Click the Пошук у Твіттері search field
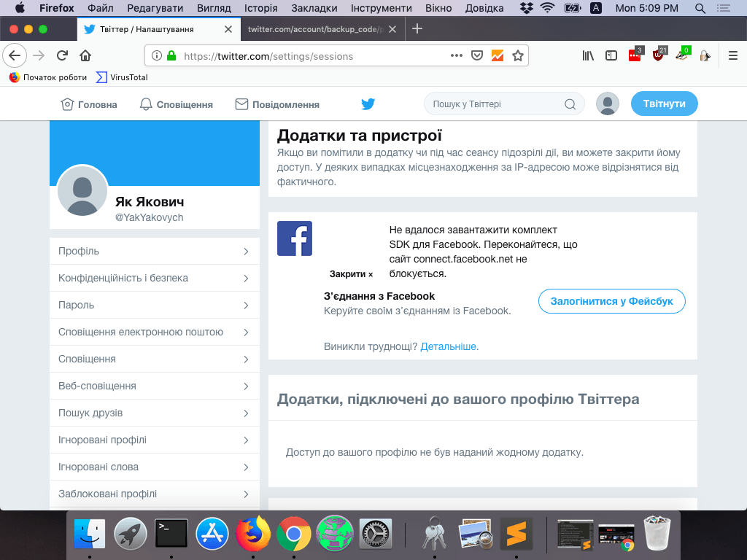Image resolution: width=747 pixels, height=560 pixels. [x=496, y=104]
